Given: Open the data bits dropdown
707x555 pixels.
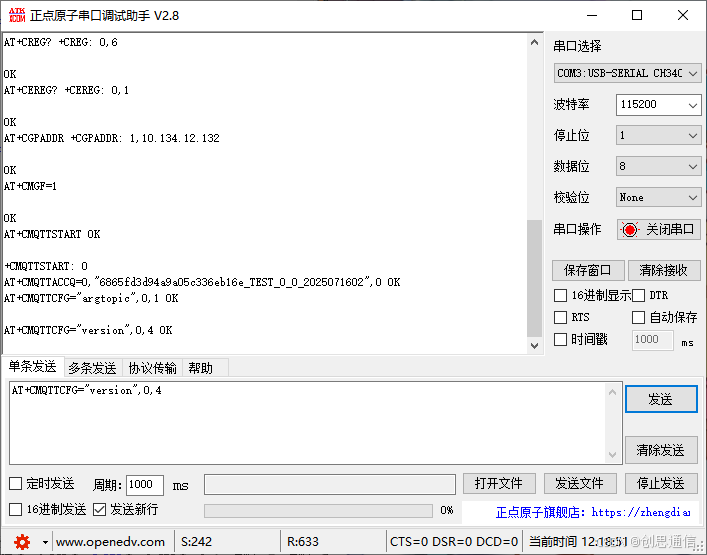Looking at the screenshot, I should pyautogui.click(x=658, y=166).
